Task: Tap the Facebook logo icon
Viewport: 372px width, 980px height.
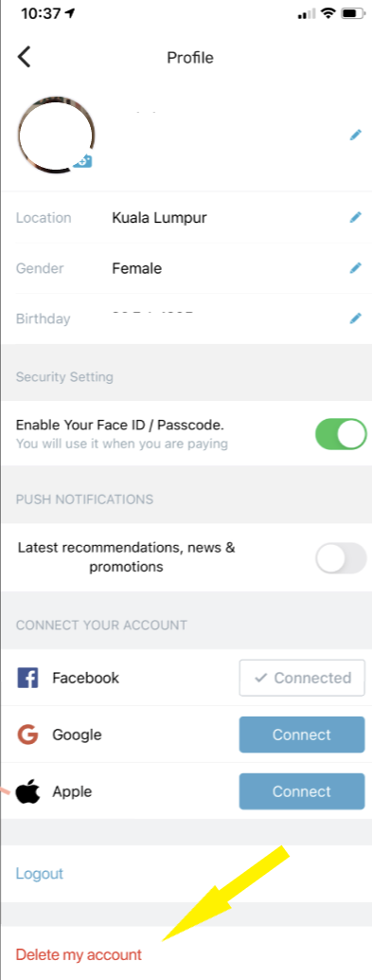Action: pyautogui.click(x=27, y=678)
